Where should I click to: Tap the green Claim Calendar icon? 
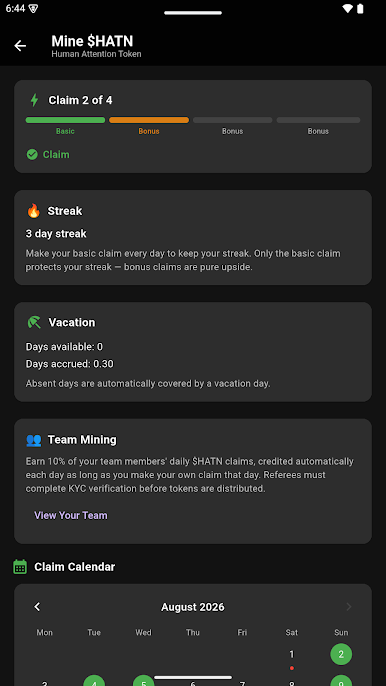click(20, 567)
